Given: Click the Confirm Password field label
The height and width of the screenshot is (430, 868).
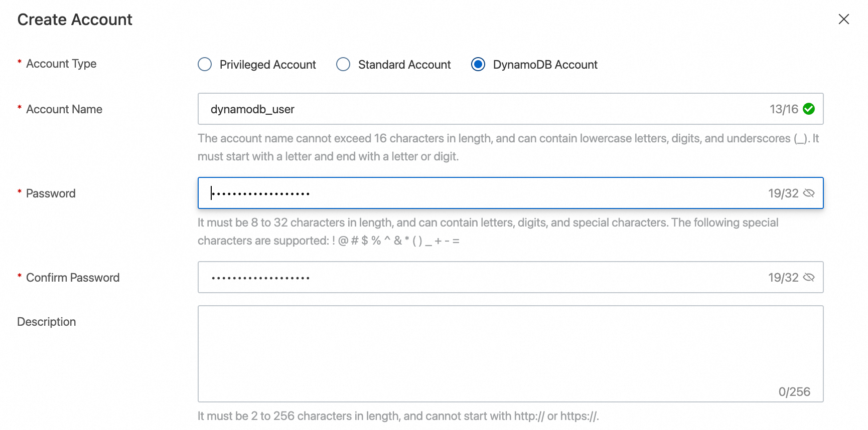Looking at the screenshot, I should [73, 278].
